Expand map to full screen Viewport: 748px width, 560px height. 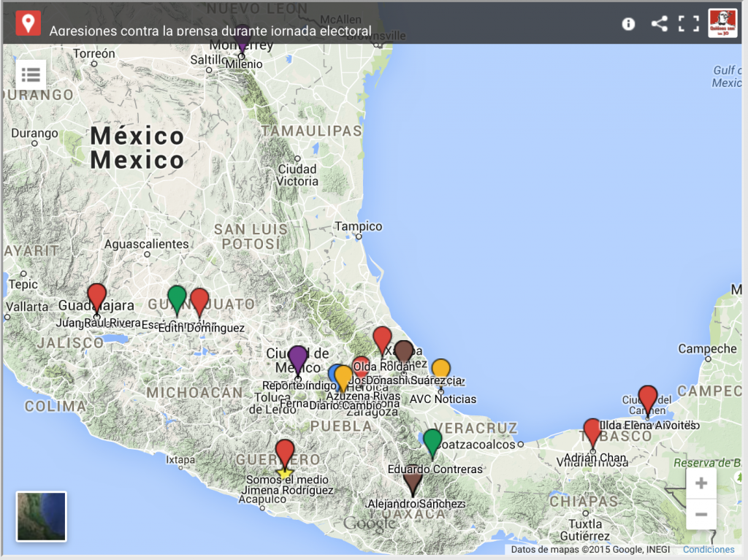coord(688,24)
